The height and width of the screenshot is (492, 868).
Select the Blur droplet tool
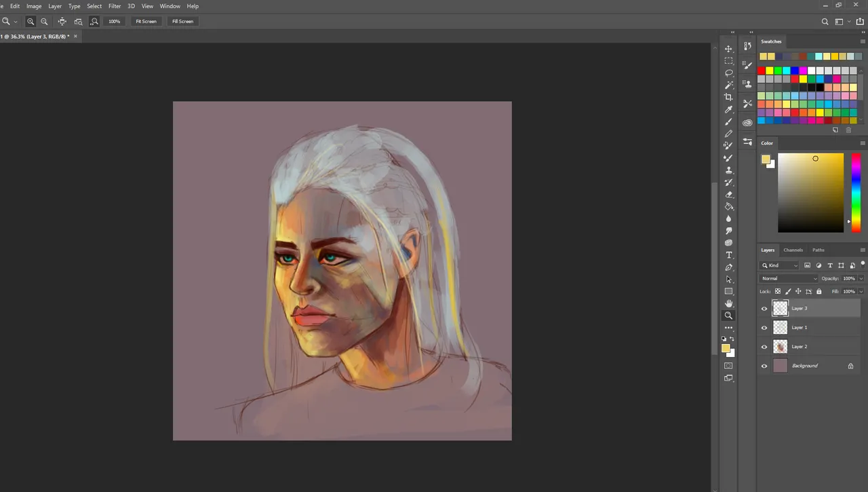(x=729, y=219)
